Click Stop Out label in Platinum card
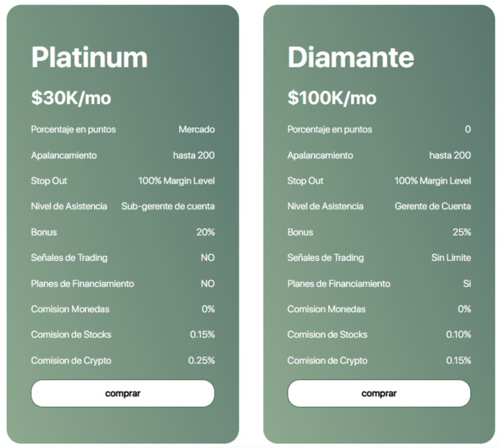Image resolution: width=501 pixels, height=448 pixels. coord(49,181)
